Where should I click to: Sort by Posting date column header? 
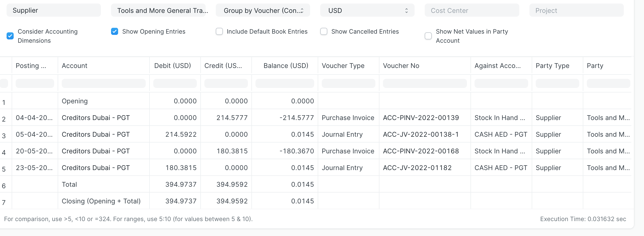(35, 66)
